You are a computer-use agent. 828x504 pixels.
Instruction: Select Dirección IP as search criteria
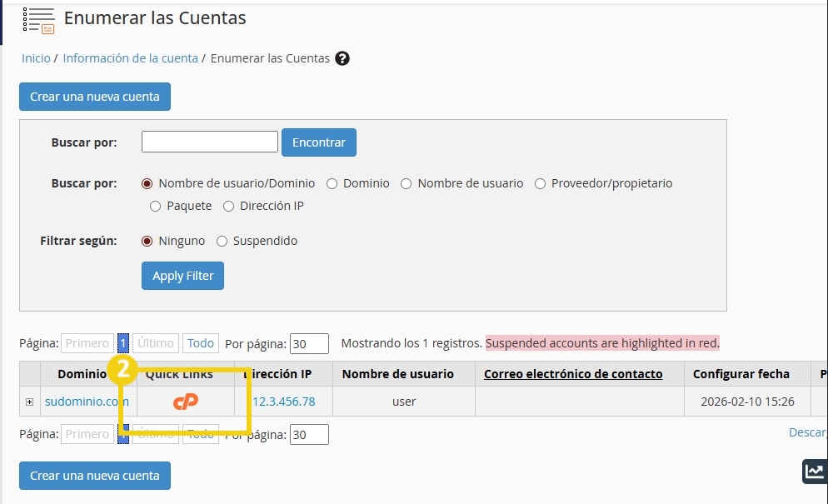[228, 206]
